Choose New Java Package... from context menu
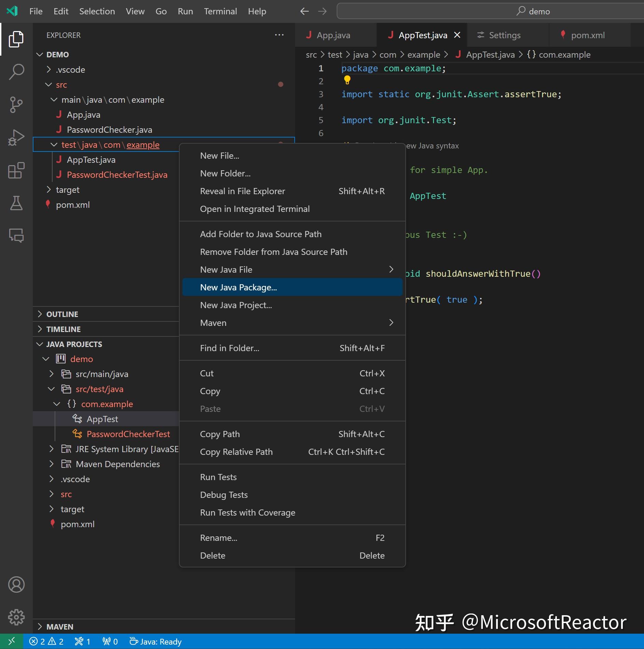 (x=292, y=287)
